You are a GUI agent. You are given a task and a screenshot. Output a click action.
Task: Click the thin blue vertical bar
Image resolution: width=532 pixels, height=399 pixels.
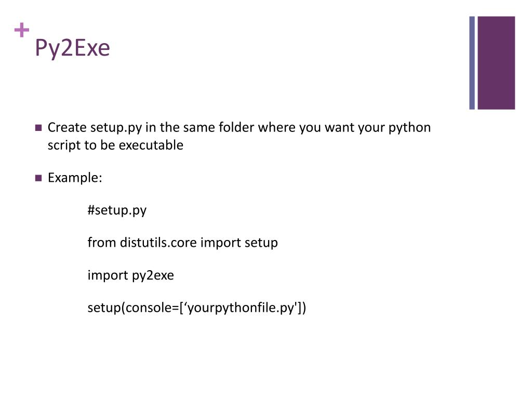click(x=472, y=63)
